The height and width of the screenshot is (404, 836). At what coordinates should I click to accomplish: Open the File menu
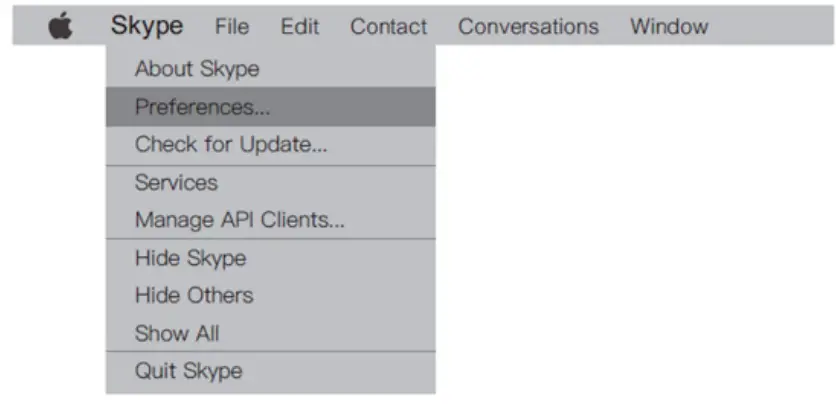[232, 27]
